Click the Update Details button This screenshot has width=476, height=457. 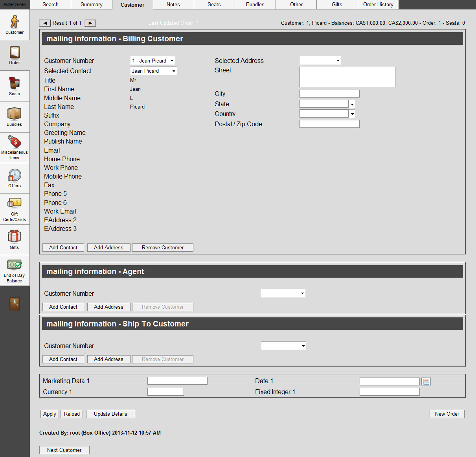pos(110,414)
